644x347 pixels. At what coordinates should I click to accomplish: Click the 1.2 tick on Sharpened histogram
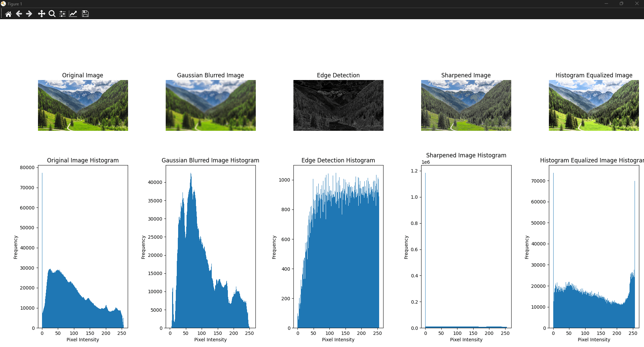click(414, 171)
